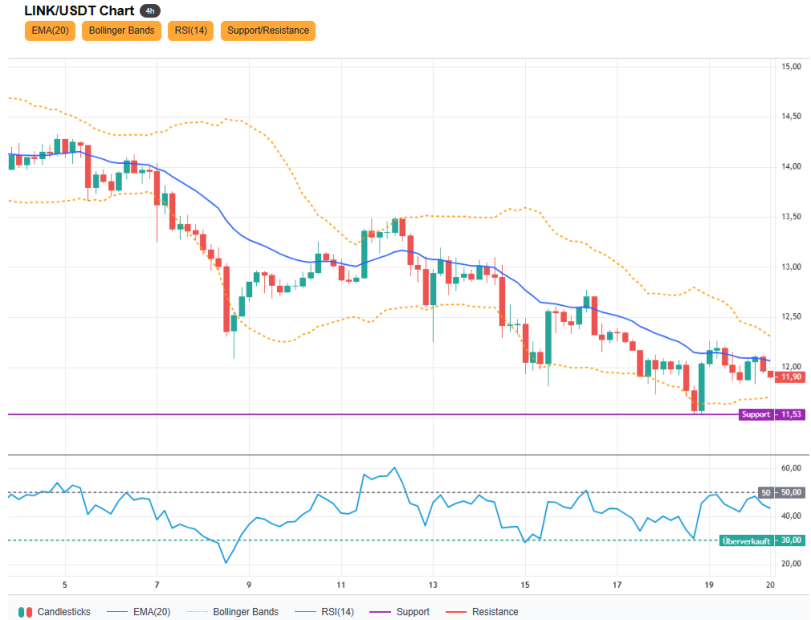Toggle the EMA(20) indicator button
This screenshot has height=620, width=811.
(50, 31)
